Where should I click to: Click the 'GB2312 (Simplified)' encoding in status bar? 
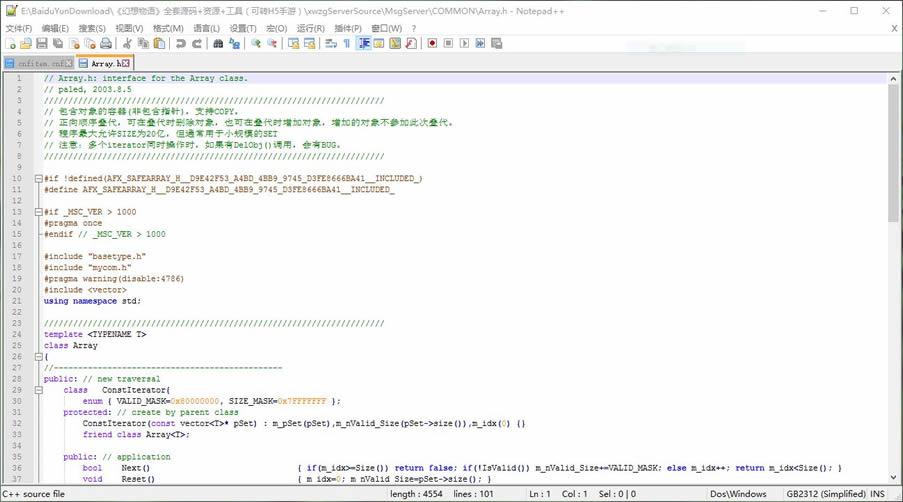826,494
